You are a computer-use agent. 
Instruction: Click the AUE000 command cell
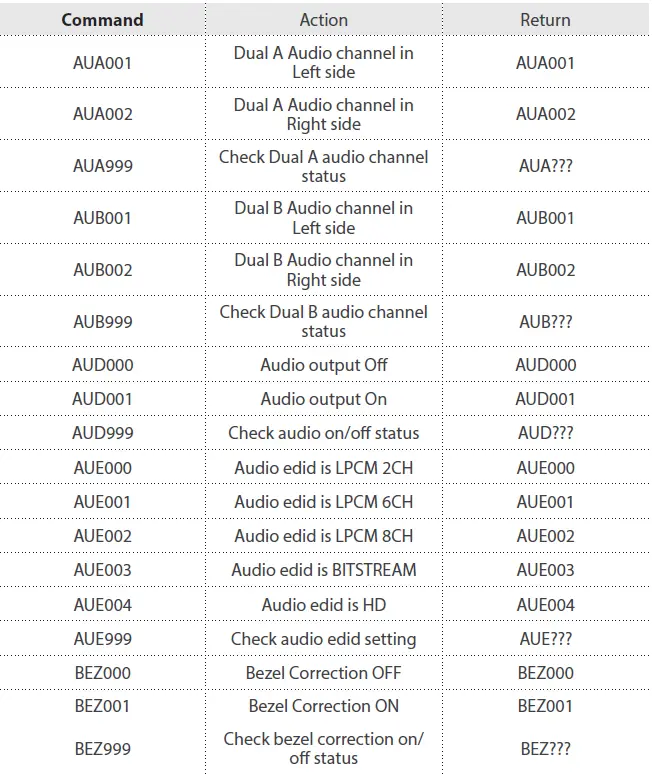[x=102, y=468]
